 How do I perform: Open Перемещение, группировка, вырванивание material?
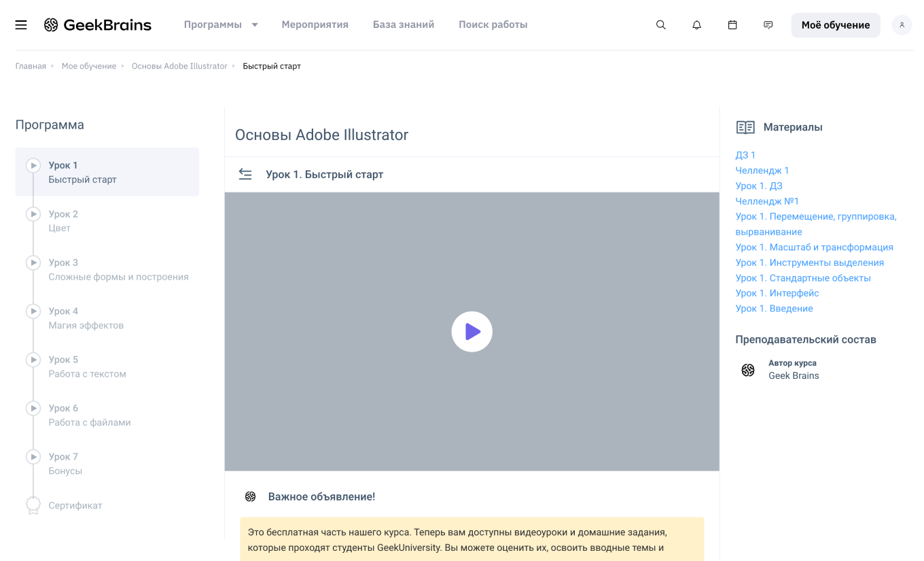pyautogui.click(x=816, y=224)
